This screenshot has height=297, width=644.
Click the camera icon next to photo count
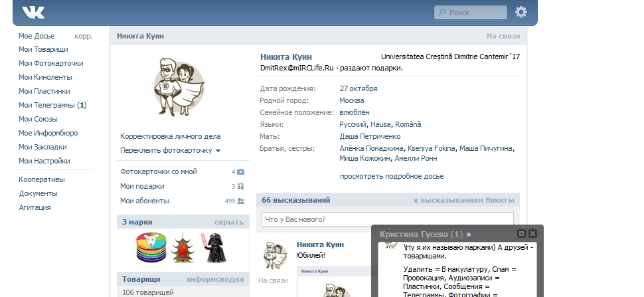click(241, 171)
